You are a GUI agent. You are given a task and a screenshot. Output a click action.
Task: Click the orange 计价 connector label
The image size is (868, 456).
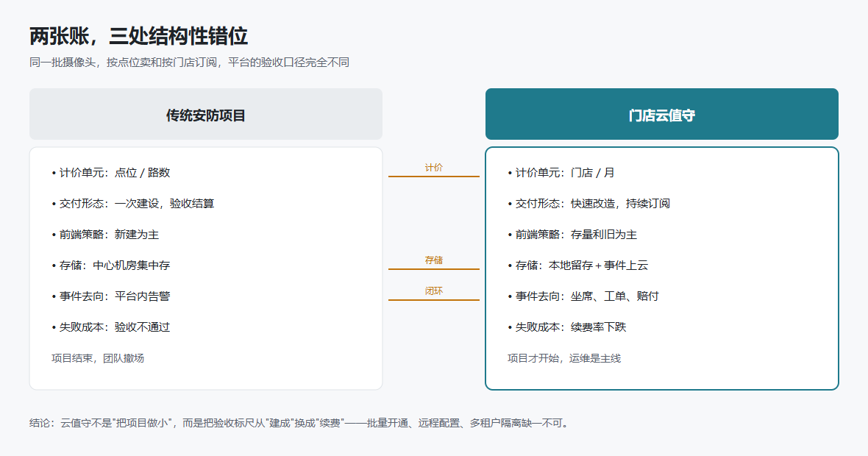click(434, 167)
